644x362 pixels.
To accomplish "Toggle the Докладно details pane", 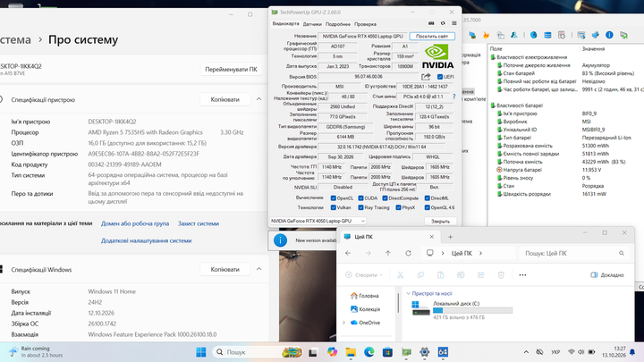I will 607,275.
